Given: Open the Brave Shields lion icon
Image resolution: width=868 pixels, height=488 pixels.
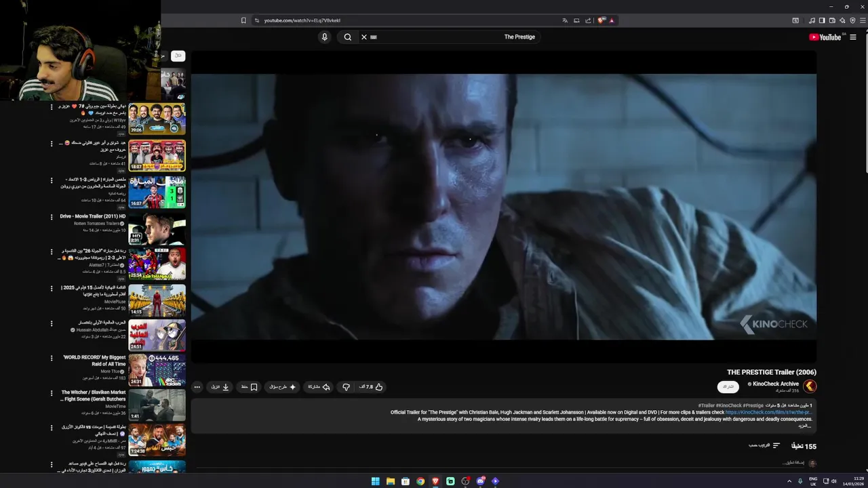Looking at the screenshot, I should point(601,20).
